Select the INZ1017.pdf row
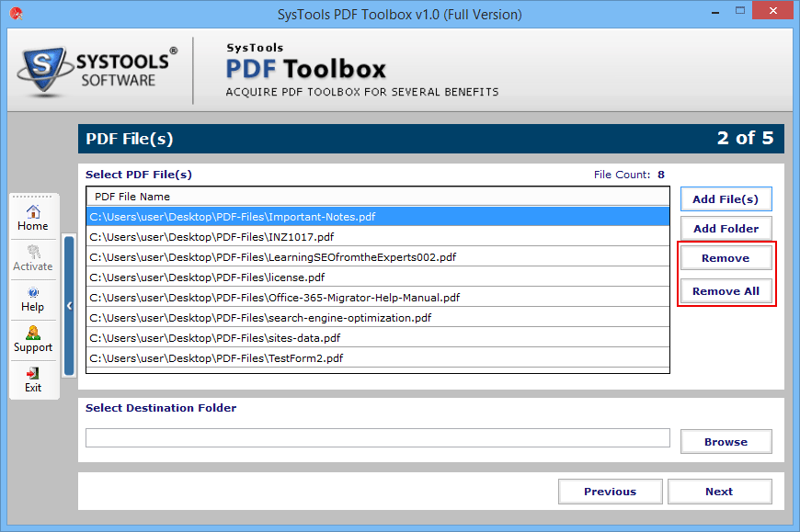This screenshot has width=800, height=532. (x=378, y=237)
